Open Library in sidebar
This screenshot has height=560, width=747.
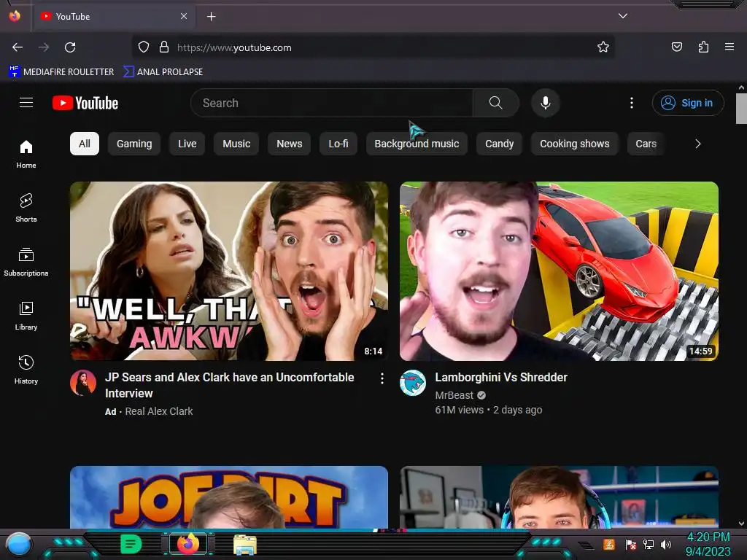[26, 316]
